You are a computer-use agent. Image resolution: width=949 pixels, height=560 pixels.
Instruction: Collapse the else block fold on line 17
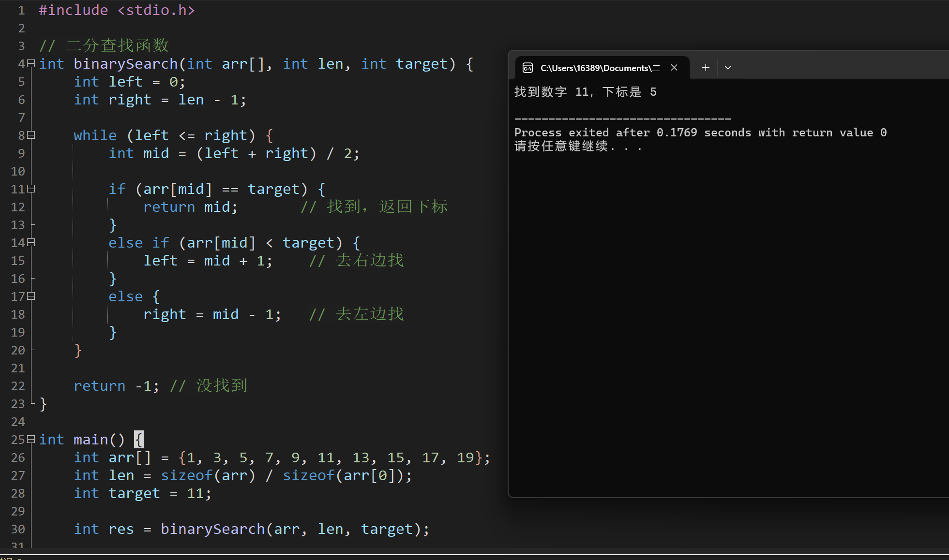pos(31,296)
